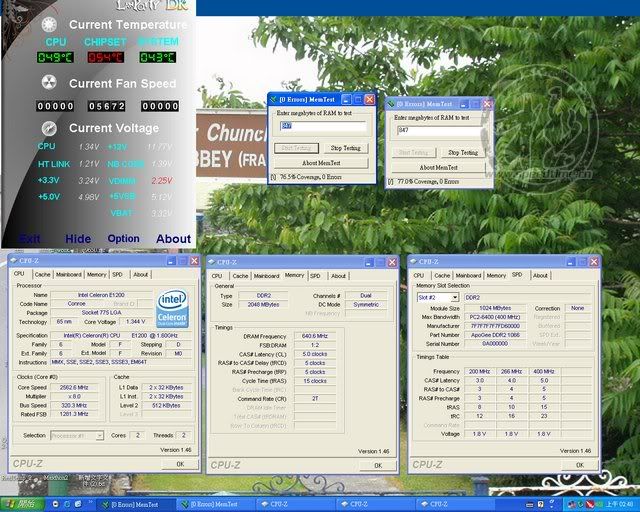Open the SPD tab in the middle CPU-Z window

(315, 276)
